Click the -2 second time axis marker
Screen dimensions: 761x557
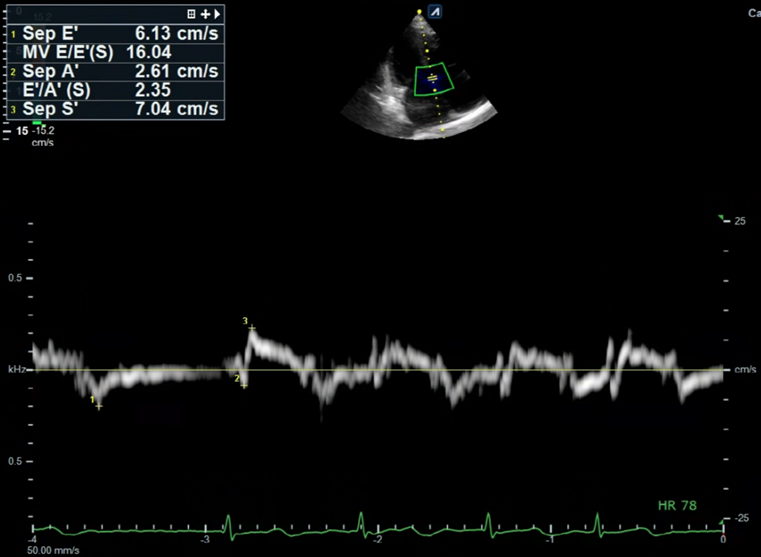(377, 540)
